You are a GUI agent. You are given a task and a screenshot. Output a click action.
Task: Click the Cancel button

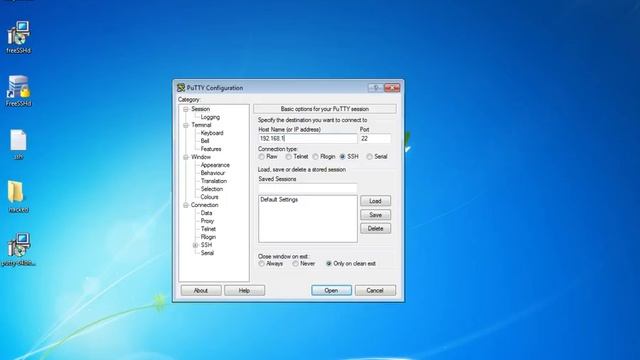point(375,290)
